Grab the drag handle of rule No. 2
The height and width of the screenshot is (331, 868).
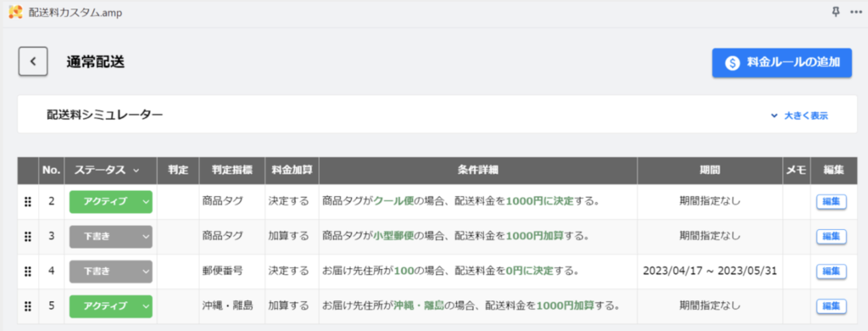click(28, 202)
